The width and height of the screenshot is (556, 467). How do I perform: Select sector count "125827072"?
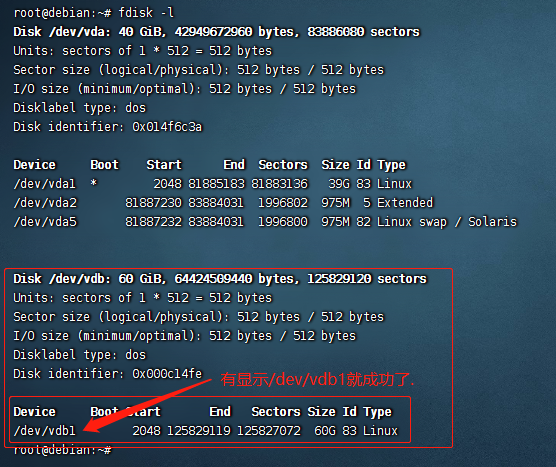pyautogui.click(x=269, y=430)
